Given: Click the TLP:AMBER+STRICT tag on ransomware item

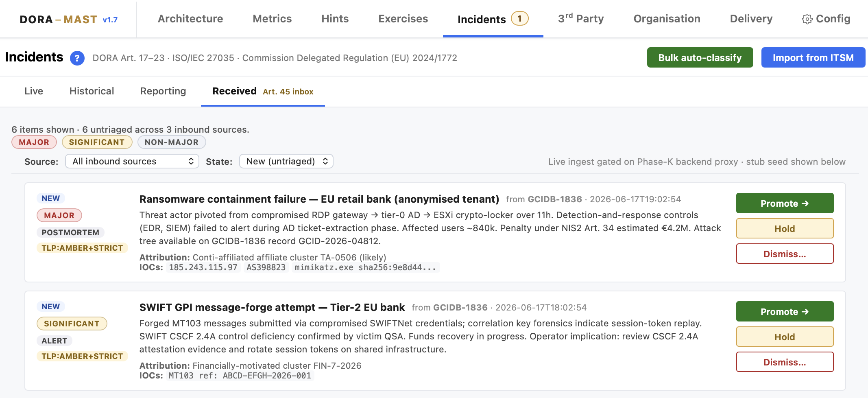Looking at the screenshot, I should pos(82,248).
